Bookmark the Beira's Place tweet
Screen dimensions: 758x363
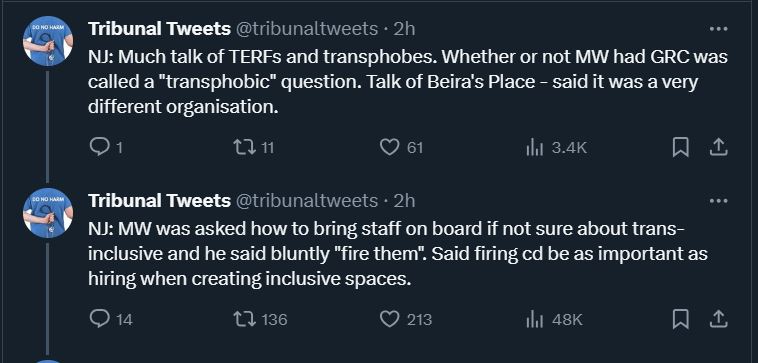[x=681, y=147]
